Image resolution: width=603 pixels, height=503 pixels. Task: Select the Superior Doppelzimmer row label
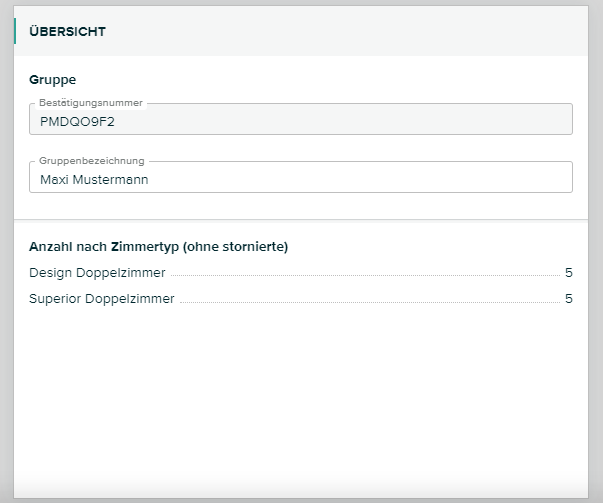pyautogui.click(x=101, y=298)
